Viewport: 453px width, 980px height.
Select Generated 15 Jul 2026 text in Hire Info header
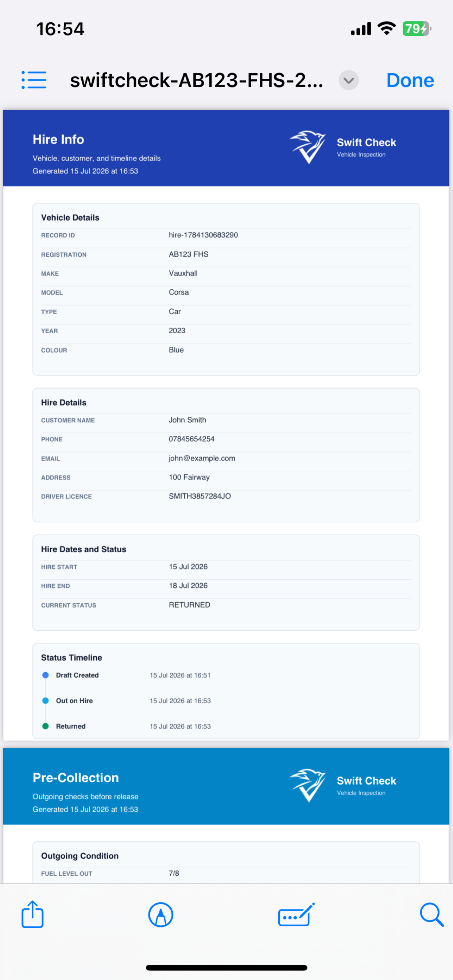tap(85, 171)
